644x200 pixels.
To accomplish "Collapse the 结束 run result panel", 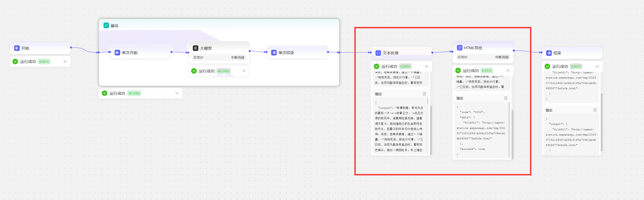I will (597, 66).
